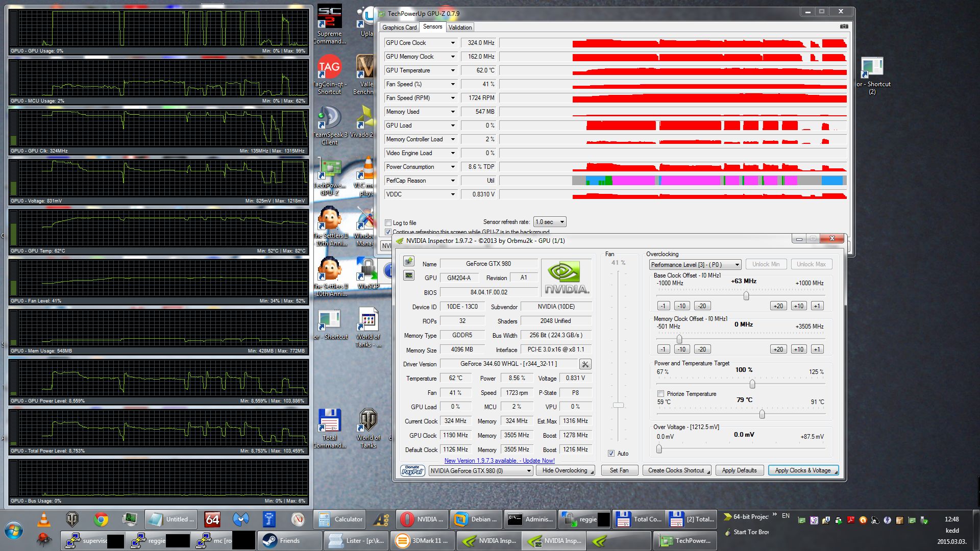Click the vertical Fan speed slider handle
The image size is (980, 551).
coord(618,405)
